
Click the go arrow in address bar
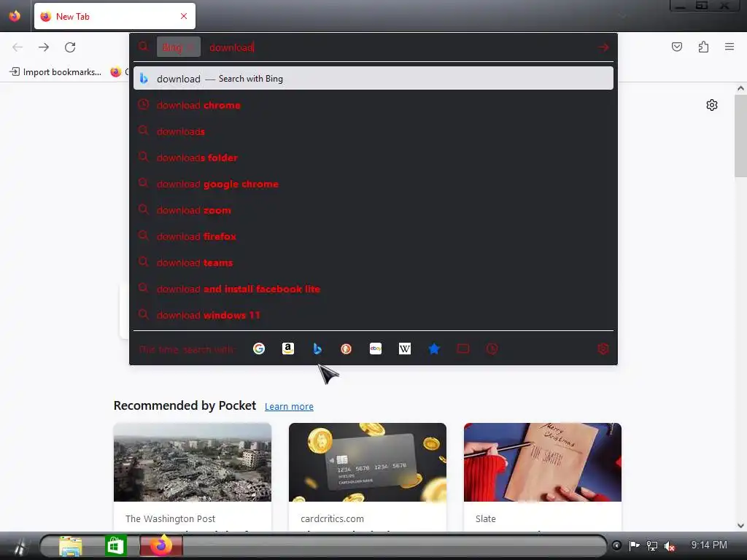click(603, 47)
